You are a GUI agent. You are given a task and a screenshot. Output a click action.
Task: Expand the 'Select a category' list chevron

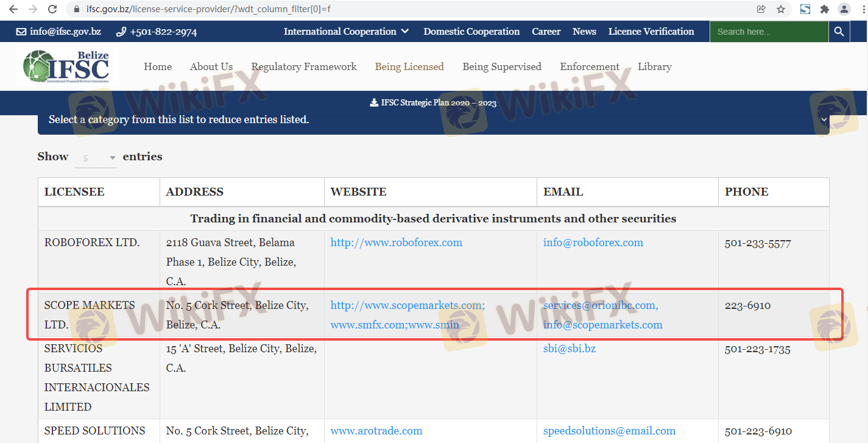[x=824, y=119]
